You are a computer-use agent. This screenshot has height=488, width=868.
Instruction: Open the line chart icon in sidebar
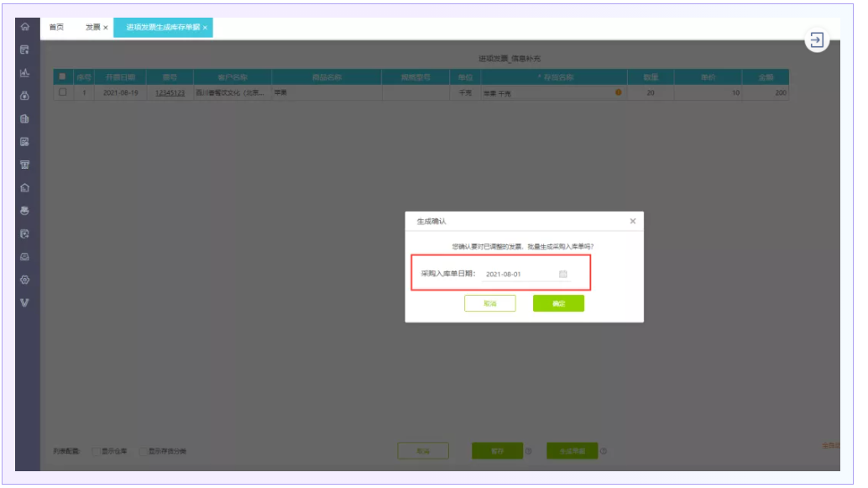click(x=25, y=73)
